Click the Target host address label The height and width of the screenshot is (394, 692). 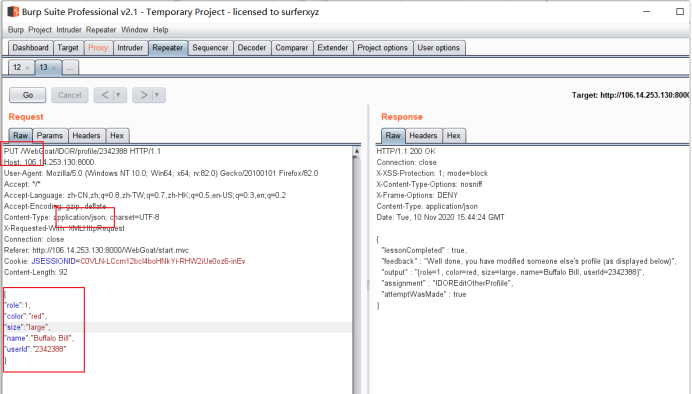[630, 95]
